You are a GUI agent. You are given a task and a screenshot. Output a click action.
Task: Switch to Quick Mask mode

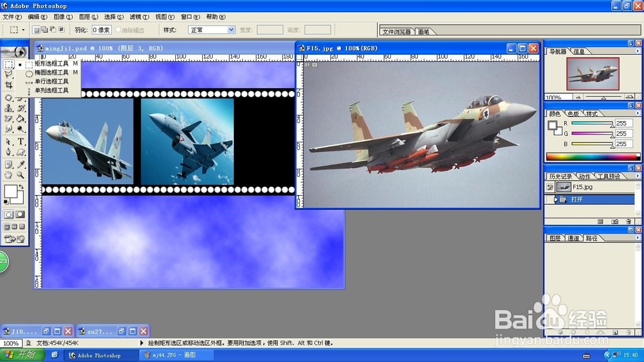tap(20, 214)
